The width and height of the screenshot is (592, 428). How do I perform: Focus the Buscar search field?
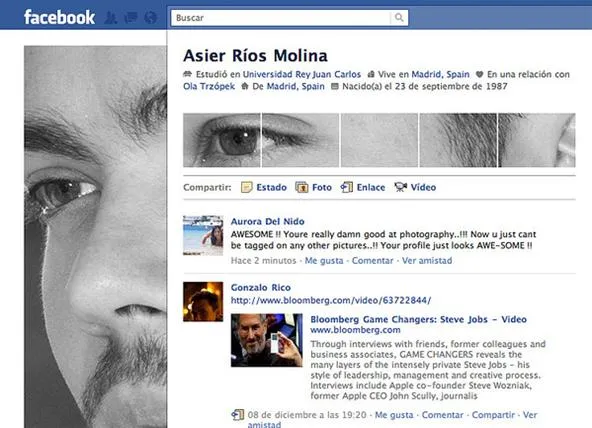click(x=281, y=18)
